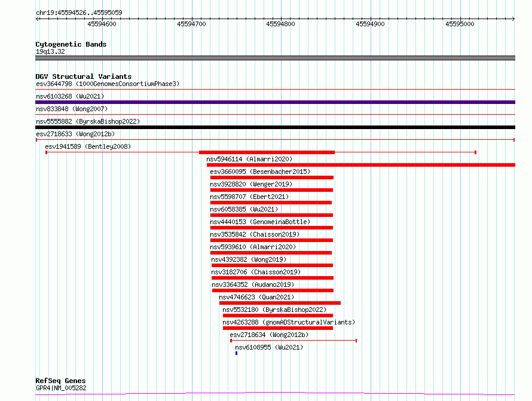Click the RefSeq Genes track title

tap(60, 381)
